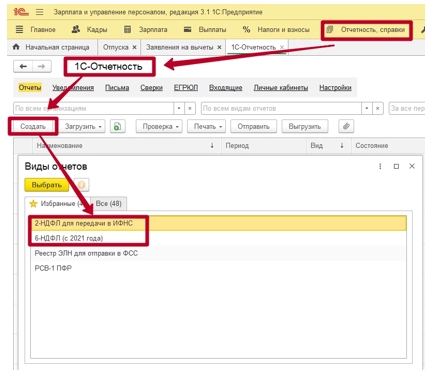Open the Уведомления section link
The width and height of the screenshot is (429, 380).
(73, 88)
